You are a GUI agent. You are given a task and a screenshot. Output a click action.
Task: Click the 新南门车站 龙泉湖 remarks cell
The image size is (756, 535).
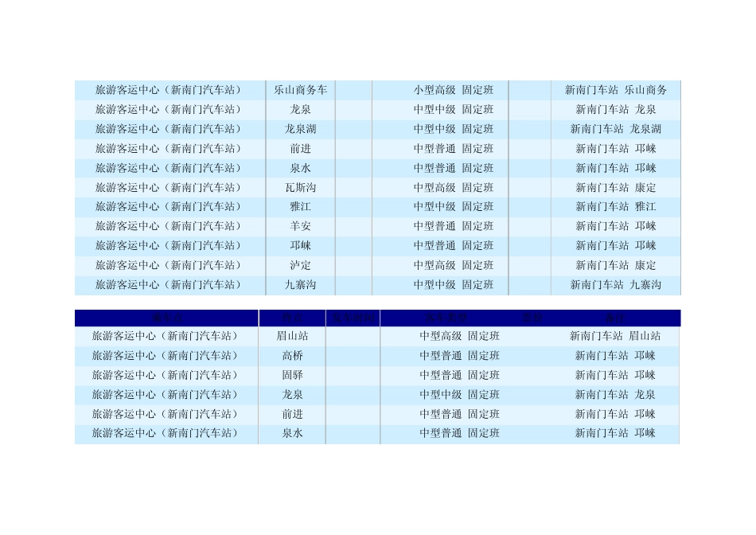click(x=616, y=129)
